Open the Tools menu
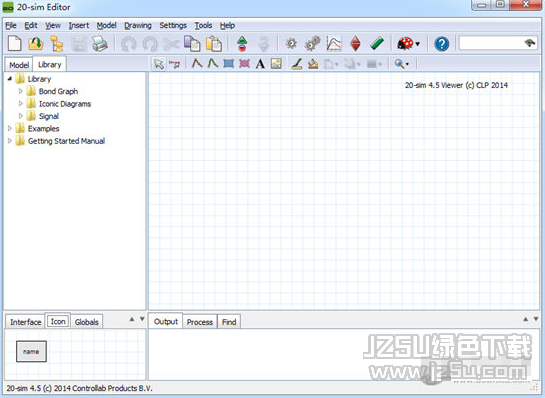Viewport: 545px width, 398px height. (x=203, y=25)
